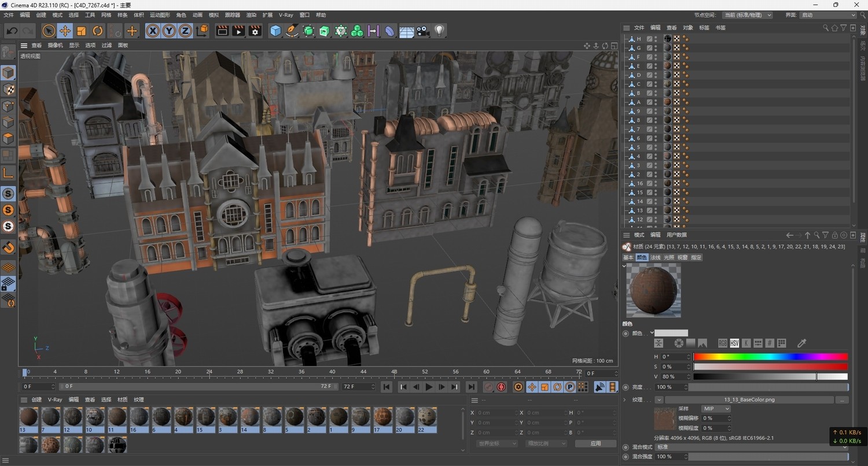Pick a color with the eyedropper icon

[801, 343]
